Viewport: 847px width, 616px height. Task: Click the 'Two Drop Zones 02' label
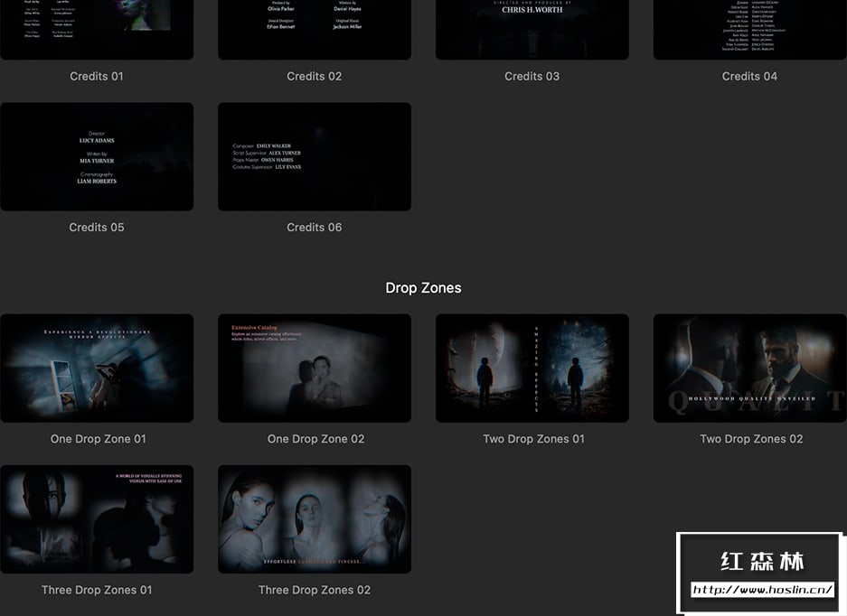[751, 439]
